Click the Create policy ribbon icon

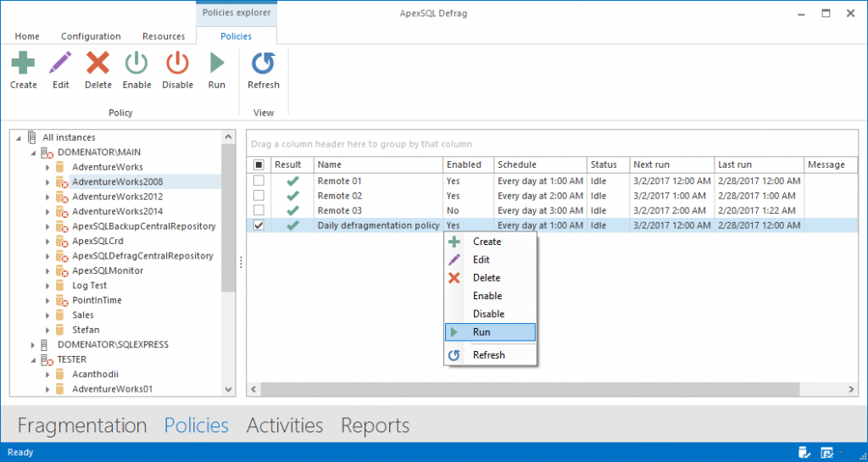pyautogui.click(x=23, y=64)
